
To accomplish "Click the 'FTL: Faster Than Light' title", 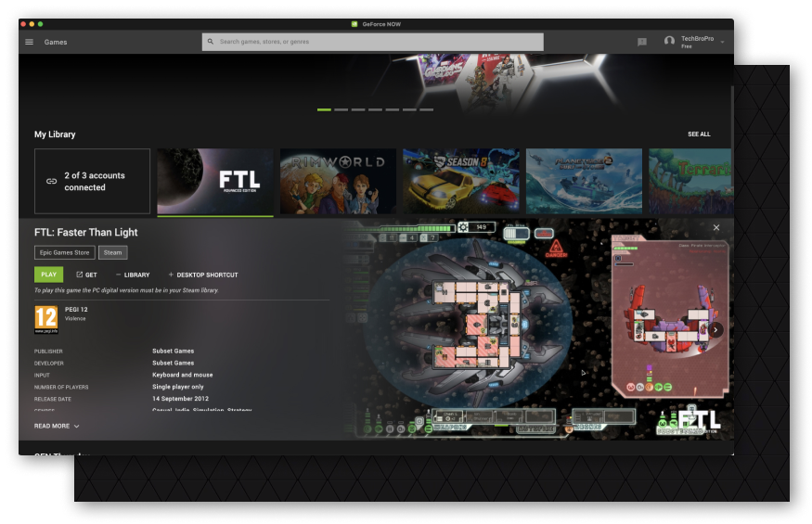I will pyautogui.click(x=86, y=233).
